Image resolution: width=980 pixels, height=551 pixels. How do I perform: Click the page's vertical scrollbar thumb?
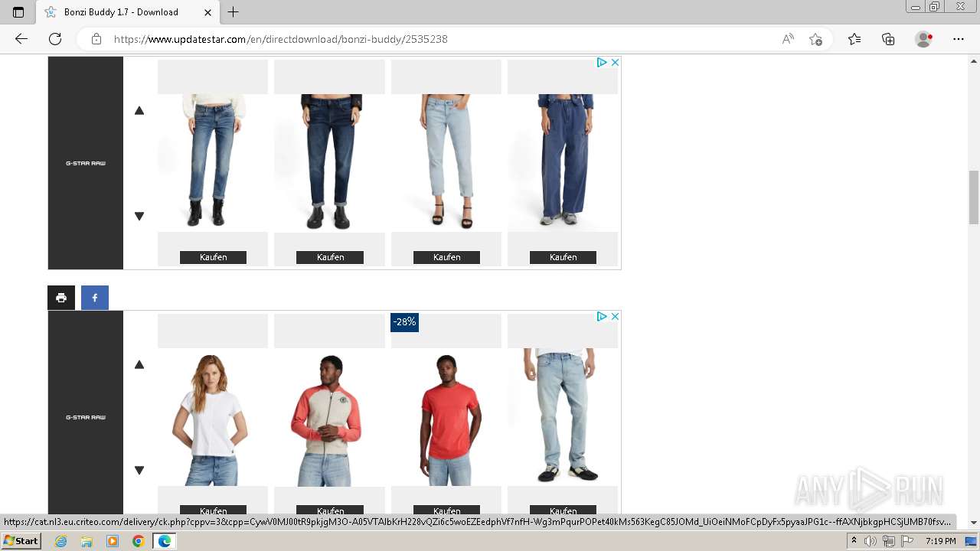tap(974, 197)
